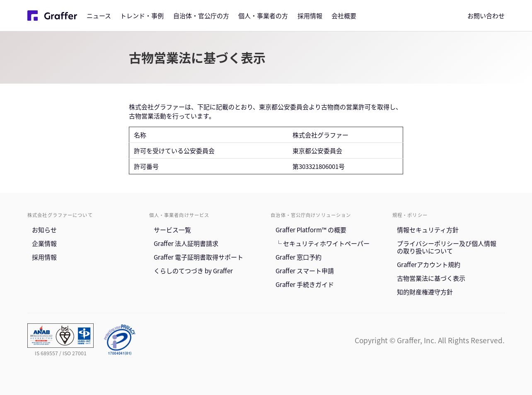Open くらしのてつづき by Graffer link
Viewport: 532px width, 395px height.
[x=193, y=271]
